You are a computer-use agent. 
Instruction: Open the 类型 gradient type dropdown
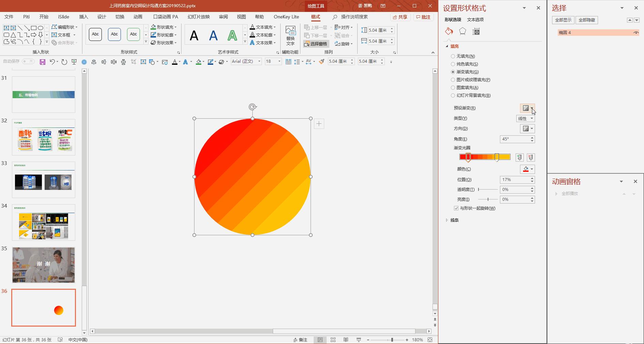pyautogui.click(x=525, y=118)
